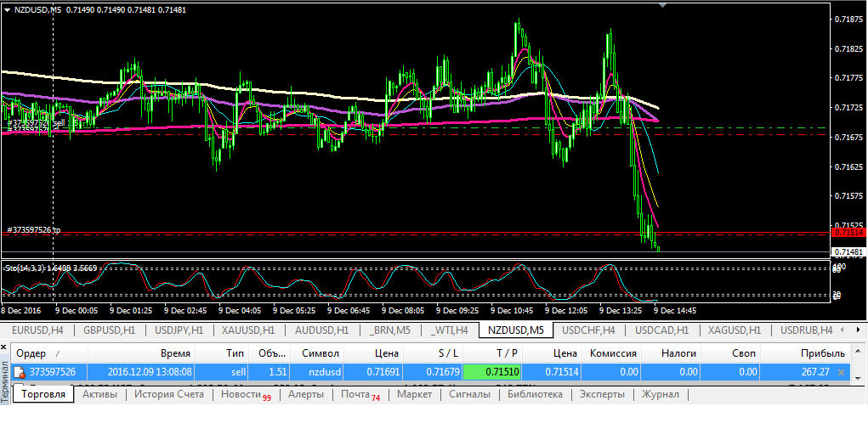Click the order icon next to 373597526
Screen dimensions: 868x423
(x=19, y=373)
